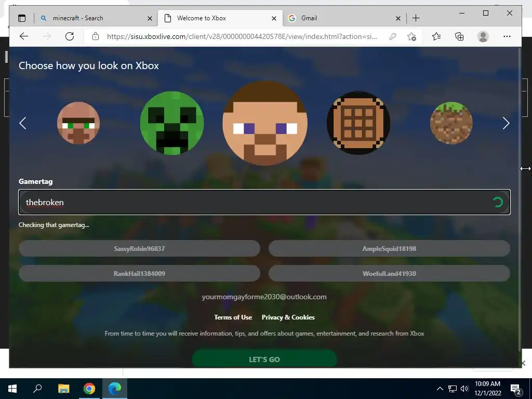
Task: Close the Welcome to Xbox tab
Action: click(274, 18)
